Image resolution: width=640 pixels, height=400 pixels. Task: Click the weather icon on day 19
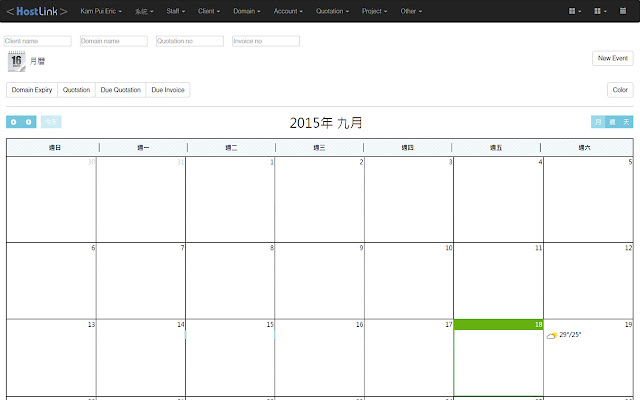tap(551, 335)
